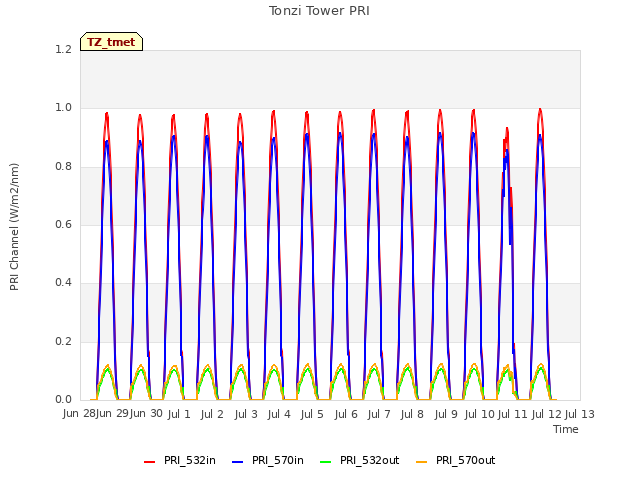The image size is (640, 480).
Task: Click the Jul 9 x-axis tick label
Action: (x=446, y=414)
